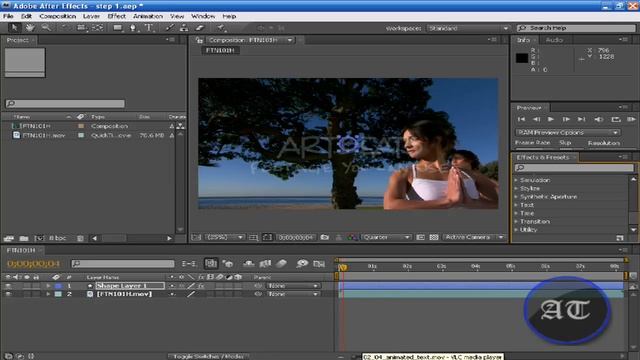This screenshot has width=640, height=360.
Task: Click new preset icon in Effects & Presets
Action: [x=620, y=238]
